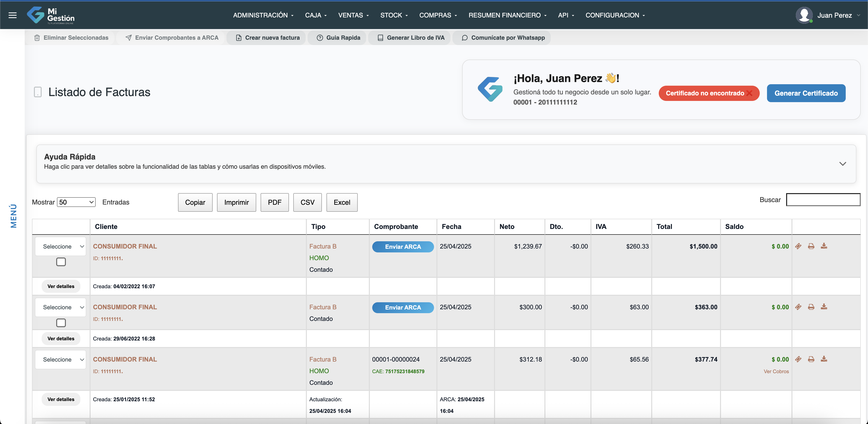The width and height of the screenshot is (868, 424).
Task: Click the Juan Perez avatar icon
Action: click(804, 15)
